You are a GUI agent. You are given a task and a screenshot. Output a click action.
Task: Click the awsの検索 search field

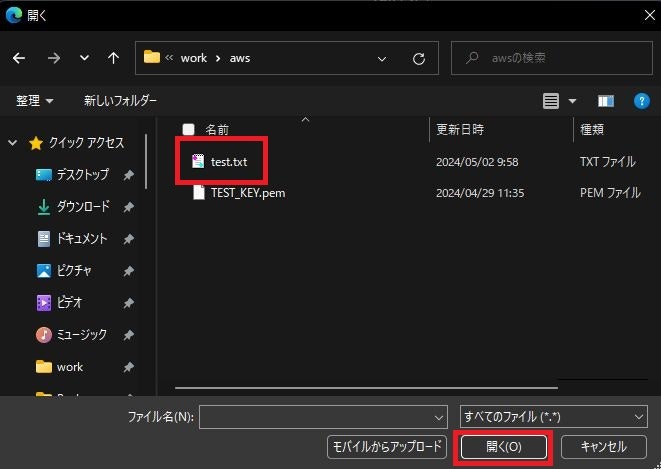[x=552, y=58]
